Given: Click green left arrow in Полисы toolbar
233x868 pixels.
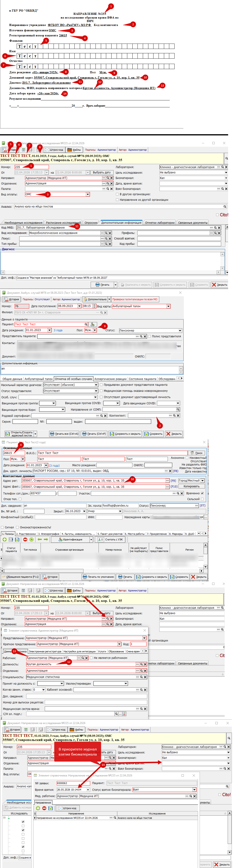Looking at the screenshot, I should click(39, 539).
